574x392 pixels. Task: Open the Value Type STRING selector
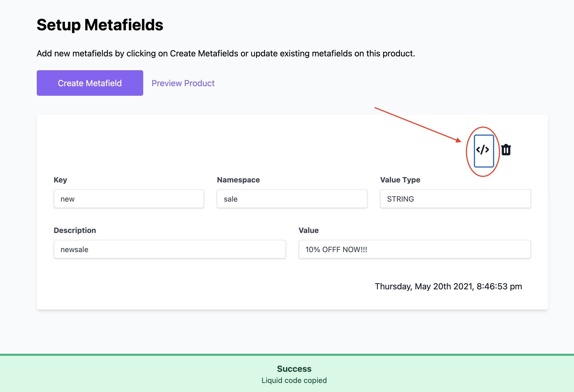(455, 199)
